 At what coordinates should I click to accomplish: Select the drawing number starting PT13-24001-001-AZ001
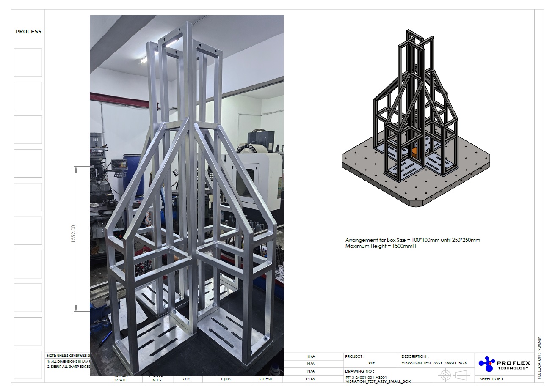[x=378, y=379]
